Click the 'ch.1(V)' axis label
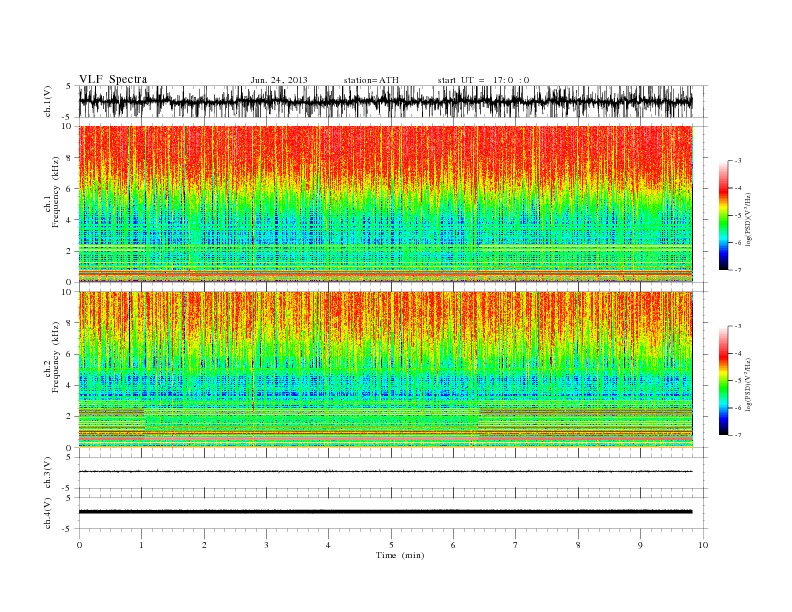Image resolution: width=792 pixels, height=612 pixels. point(48,101)
